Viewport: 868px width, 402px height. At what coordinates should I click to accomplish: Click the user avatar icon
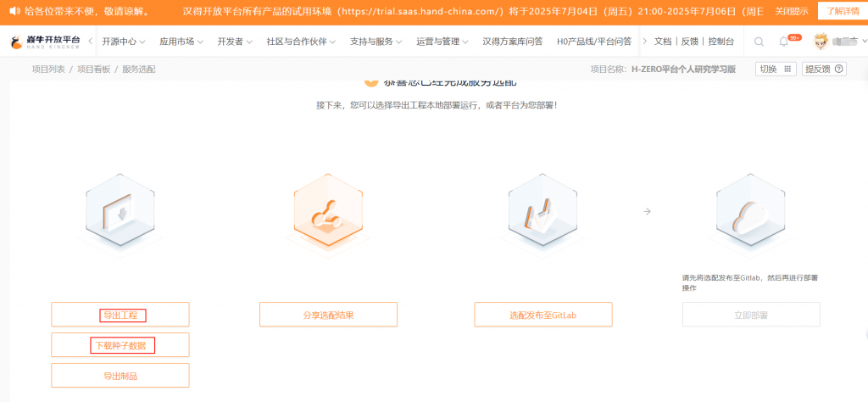[x=821, y=41]
